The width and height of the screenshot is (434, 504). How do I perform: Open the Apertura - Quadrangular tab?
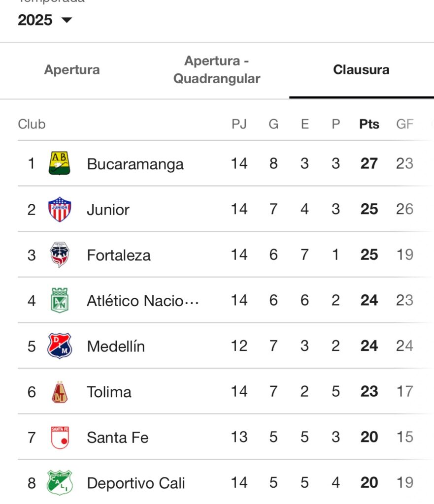(x=217, y=70)
